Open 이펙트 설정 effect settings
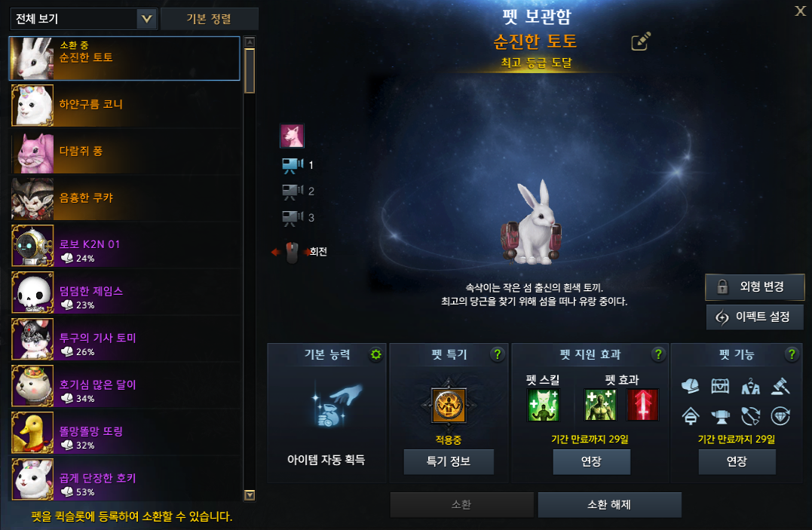 click(x=755, y=317)
